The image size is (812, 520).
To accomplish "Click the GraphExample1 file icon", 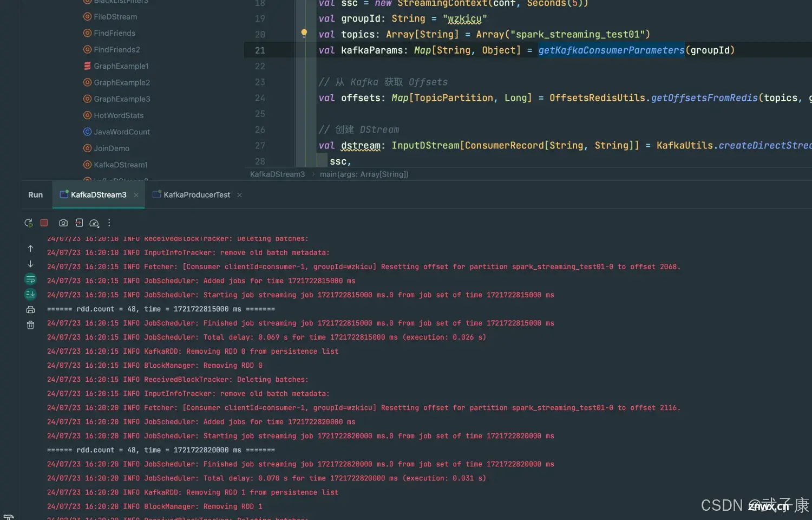I will (87, 66).
